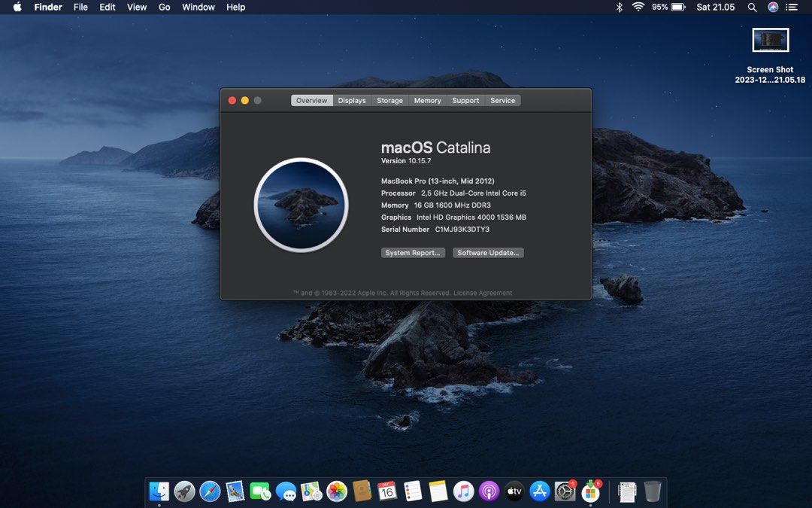Open Messages from the Dock
The height and width of the screenshot is (508, 812).
click(288, 491)
